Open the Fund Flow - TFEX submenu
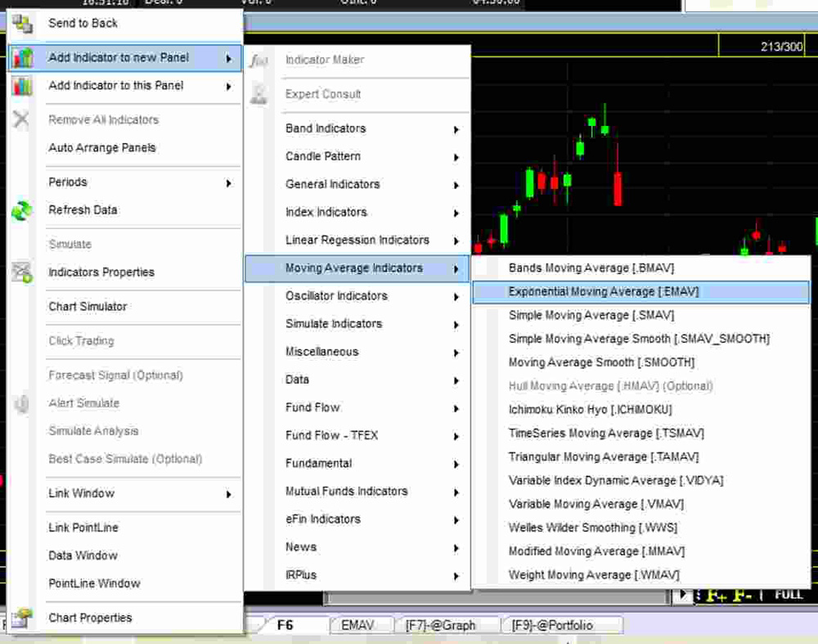 tap(331, 435)
